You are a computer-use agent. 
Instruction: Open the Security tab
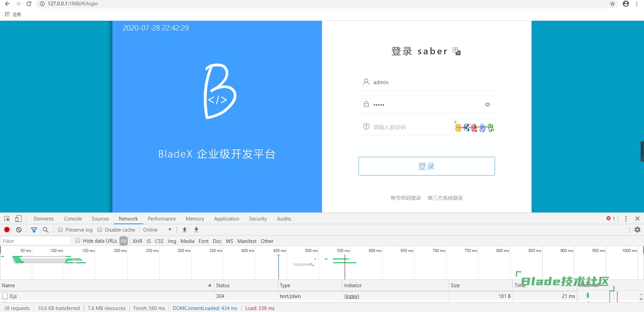[x=258, y=219]
